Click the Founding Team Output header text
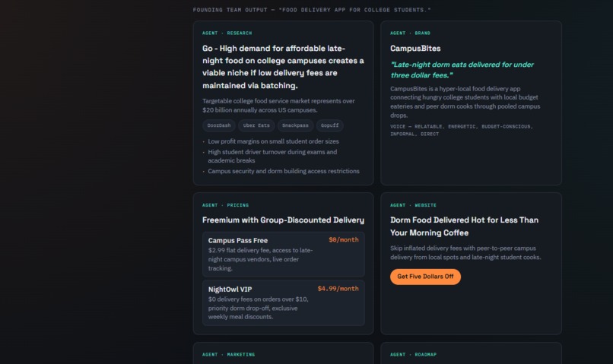613x364 pixels. tap(312, 10)
